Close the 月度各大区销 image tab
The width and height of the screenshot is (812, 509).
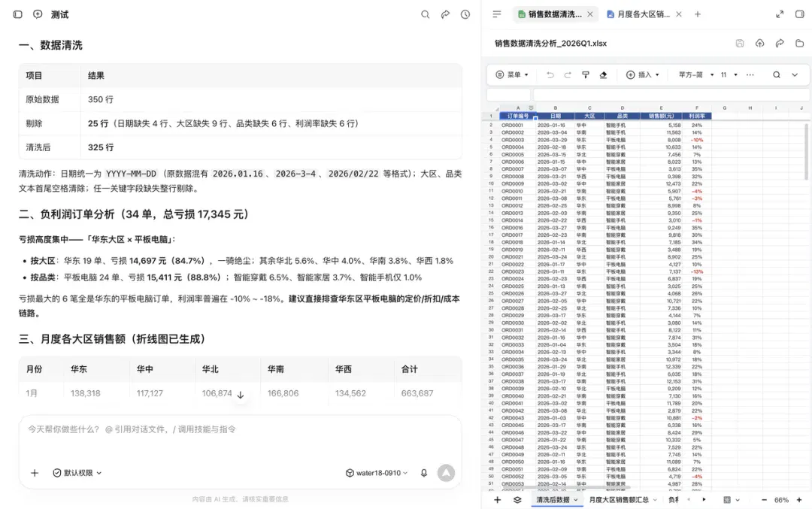click(679, 14)
